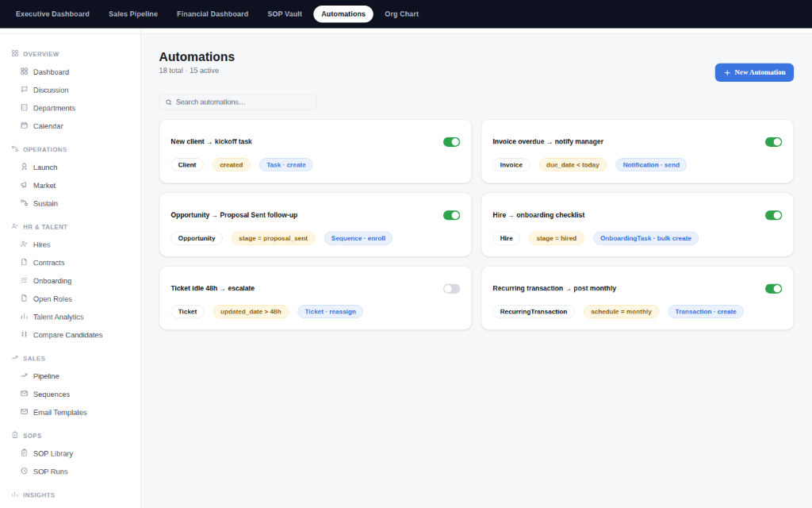Click the Contracts document icon

pos(24,262)
